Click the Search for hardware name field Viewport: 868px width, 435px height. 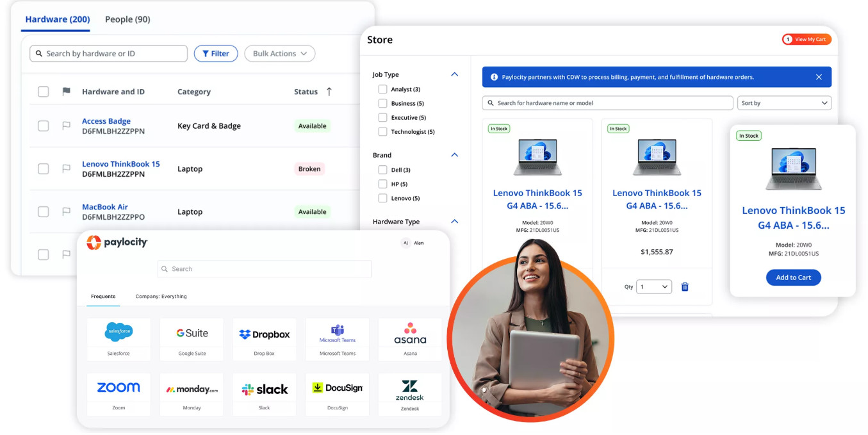607,103
